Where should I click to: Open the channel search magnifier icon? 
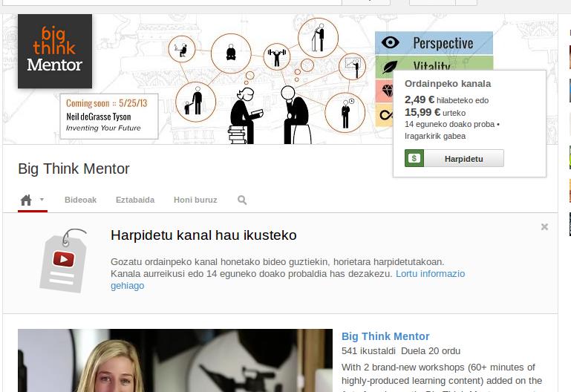[x=242, y=200]
